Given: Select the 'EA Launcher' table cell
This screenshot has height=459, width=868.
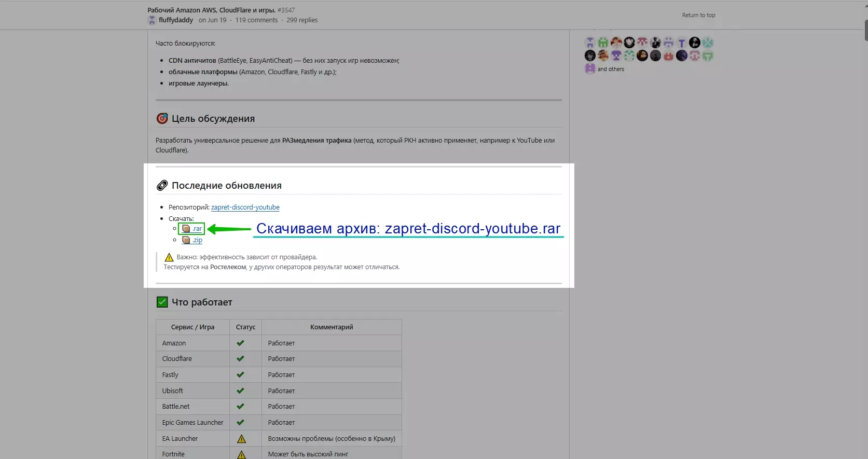Looking at the screenshot, I should [x=192, y=439].
